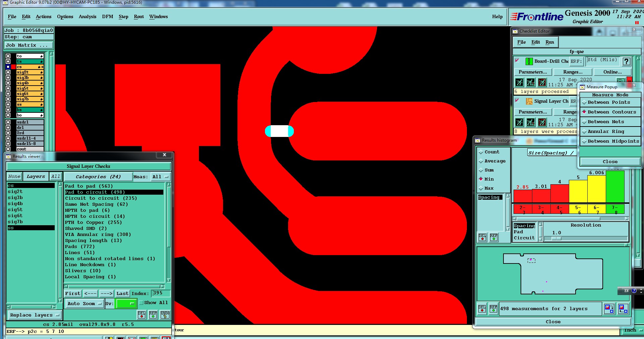This screenshot has height=339, width=644.
Task: Open the File menu in Graphic Editor
Action: (x=12, y=17)
